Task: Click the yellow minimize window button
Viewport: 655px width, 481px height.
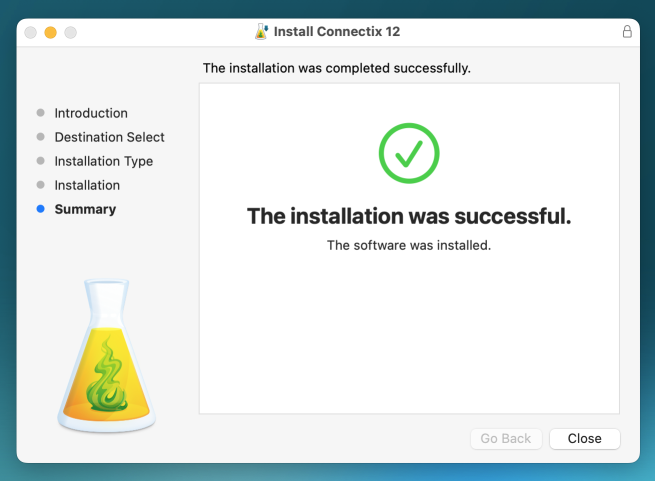Action: point(50,32)
